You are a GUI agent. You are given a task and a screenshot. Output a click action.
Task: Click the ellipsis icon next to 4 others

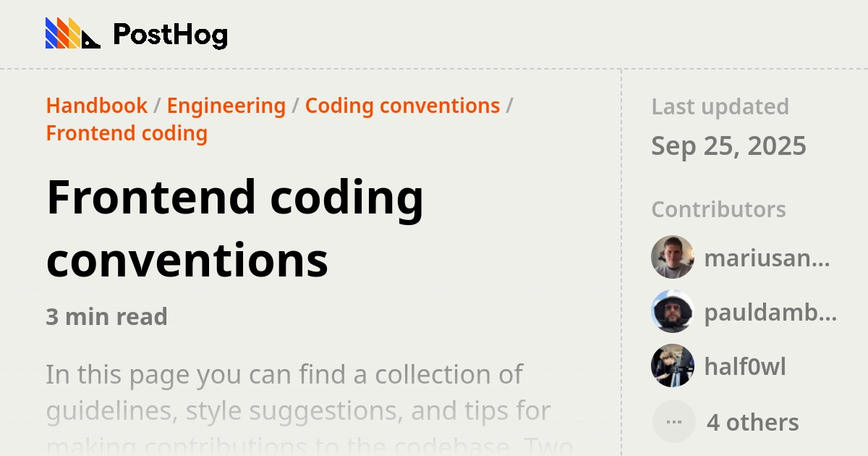coord(673,421)
